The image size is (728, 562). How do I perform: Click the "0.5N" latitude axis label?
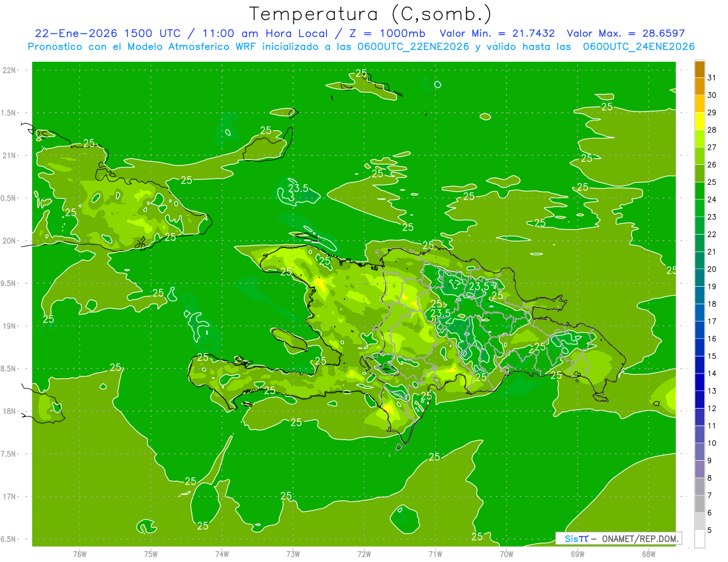pos(8,198)
